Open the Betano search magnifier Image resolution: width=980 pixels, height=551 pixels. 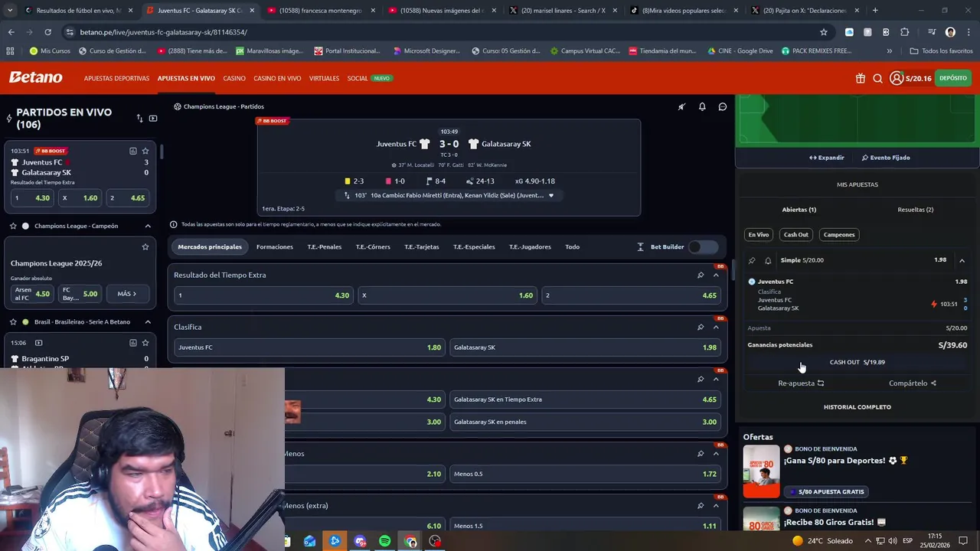[877, 78]
